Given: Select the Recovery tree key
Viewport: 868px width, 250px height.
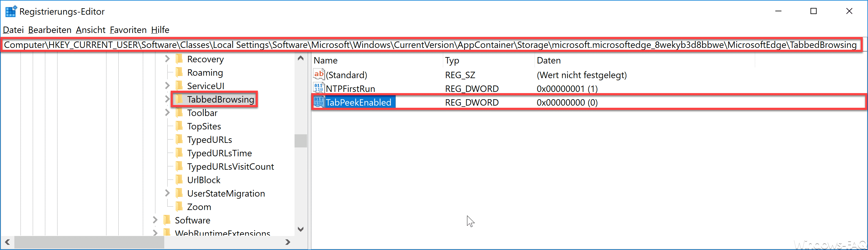Looking at the screenshot, I should (x=205, y=59).
